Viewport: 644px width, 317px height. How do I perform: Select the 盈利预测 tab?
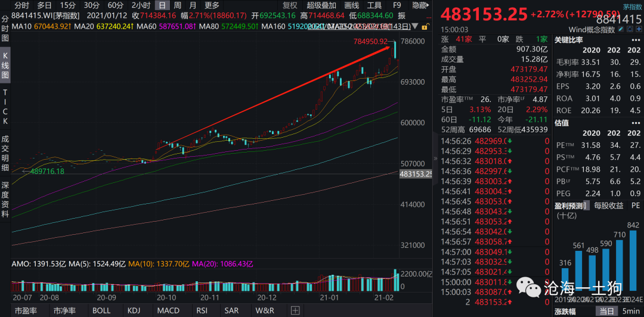click(x=572, y=206)
